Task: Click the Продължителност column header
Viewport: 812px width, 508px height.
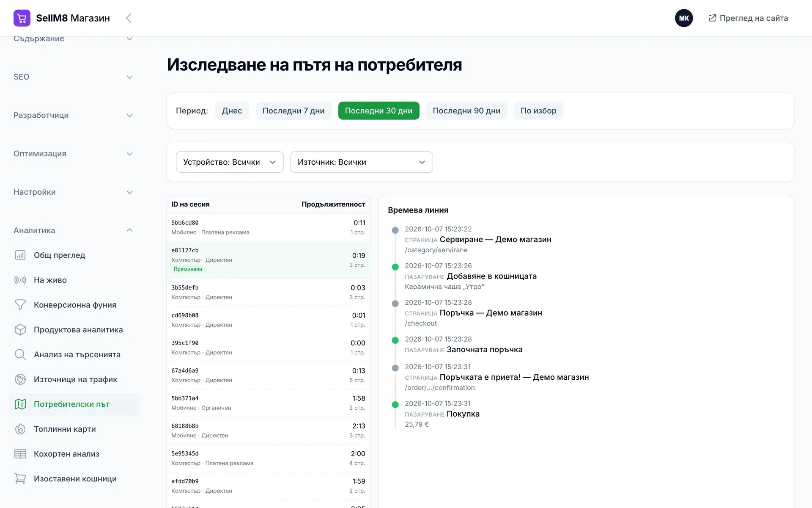Action: point(333,204)
